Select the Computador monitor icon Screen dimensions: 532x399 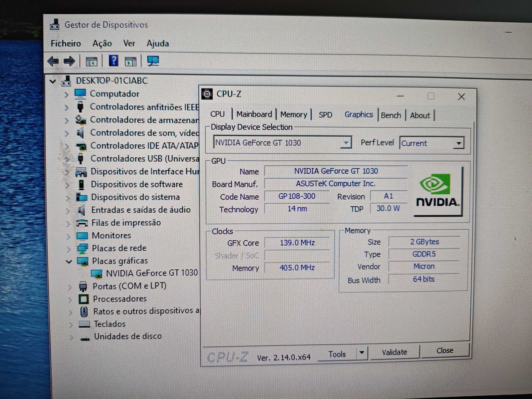[x=80, y=94]
